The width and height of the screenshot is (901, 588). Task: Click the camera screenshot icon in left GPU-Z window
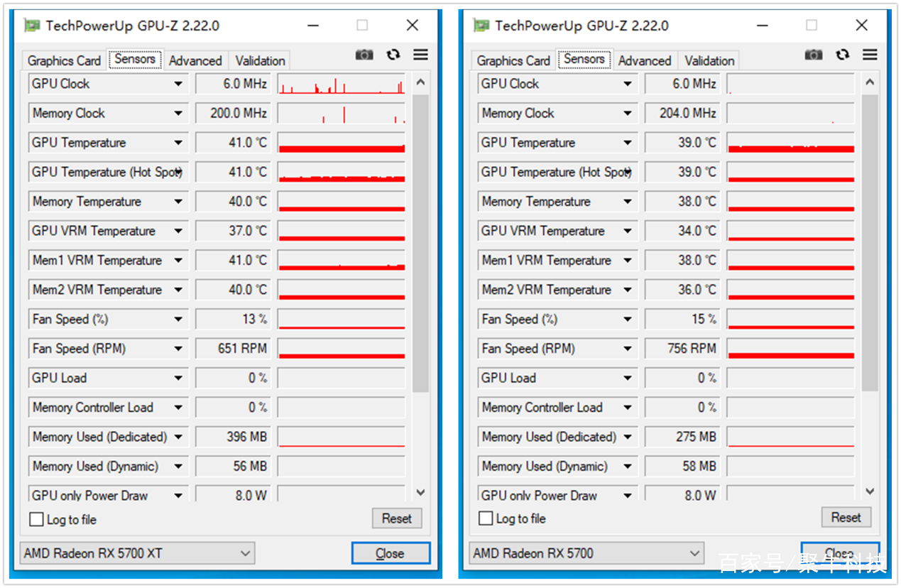pyautogui.click(x=364, y=54)
